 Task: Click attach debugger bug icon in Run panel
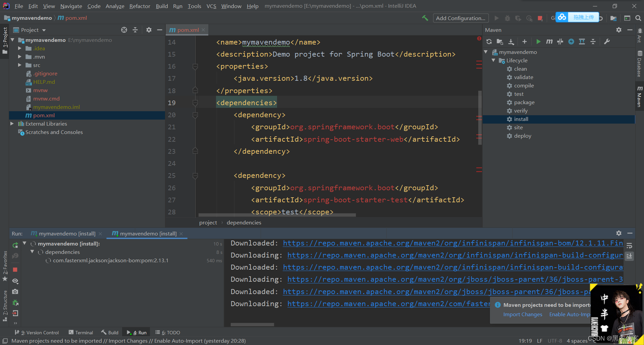(x=15, y=302)
